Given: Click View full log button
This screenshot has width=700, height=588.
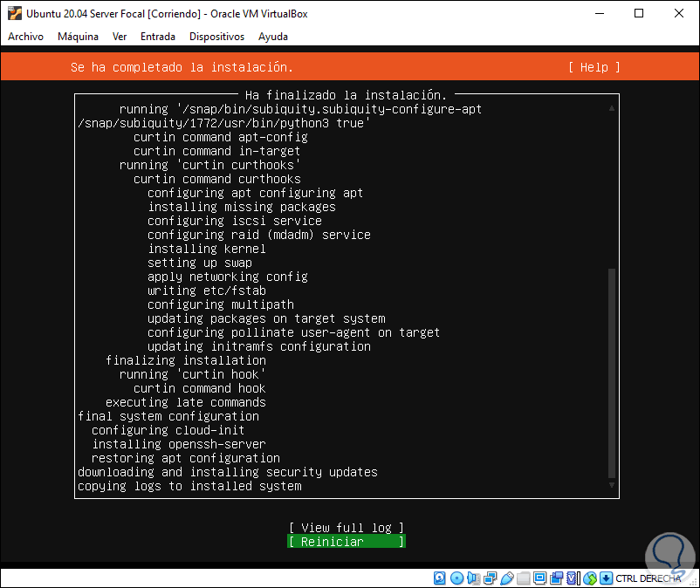Looking at the screenshot, I should click(347, 528).
